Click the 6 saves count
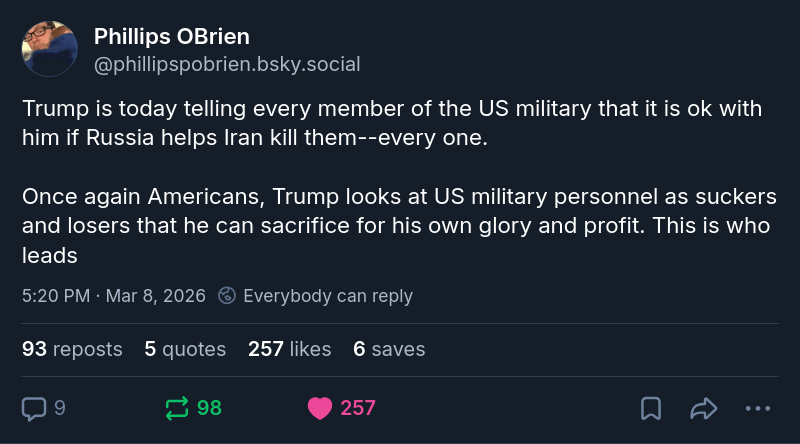800x444 pixels. [389, 349]
